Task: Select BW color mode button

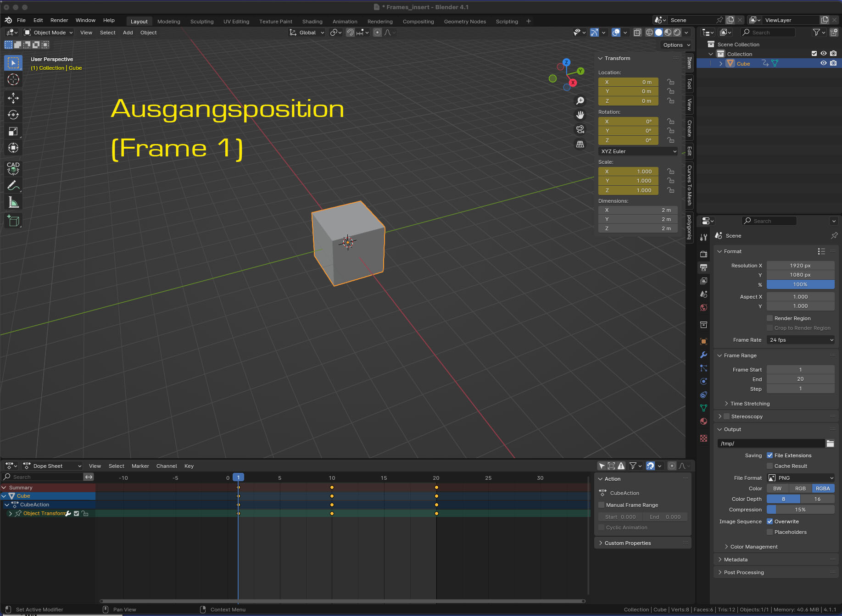Action: click(x=778, y=488)
